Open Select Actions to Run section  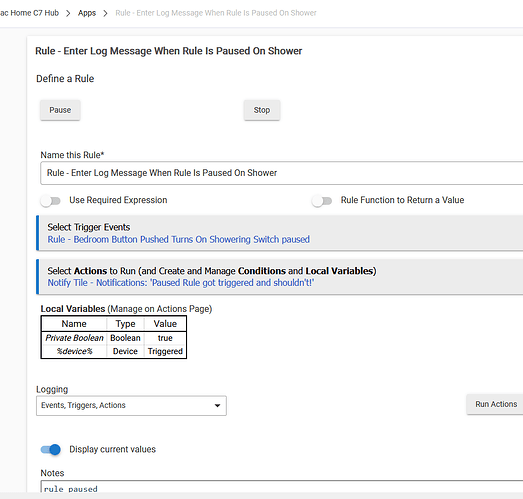(x=280, y=277)
